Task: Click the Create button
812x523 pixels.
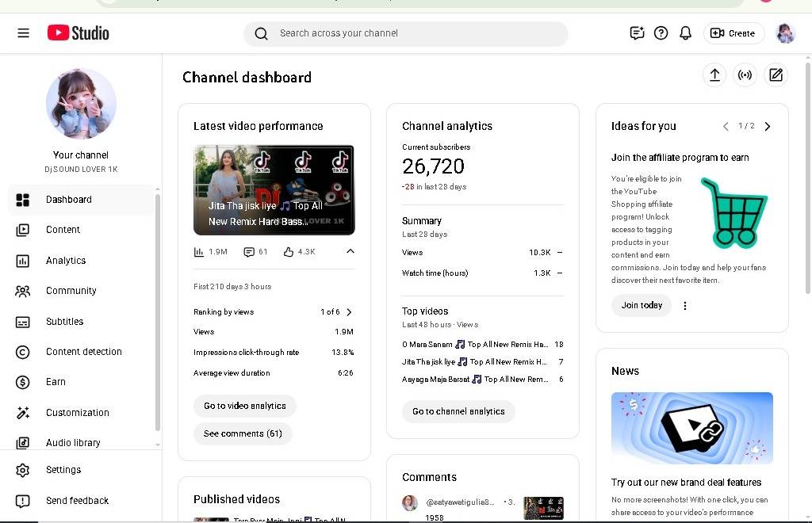Action: [733, 33]
